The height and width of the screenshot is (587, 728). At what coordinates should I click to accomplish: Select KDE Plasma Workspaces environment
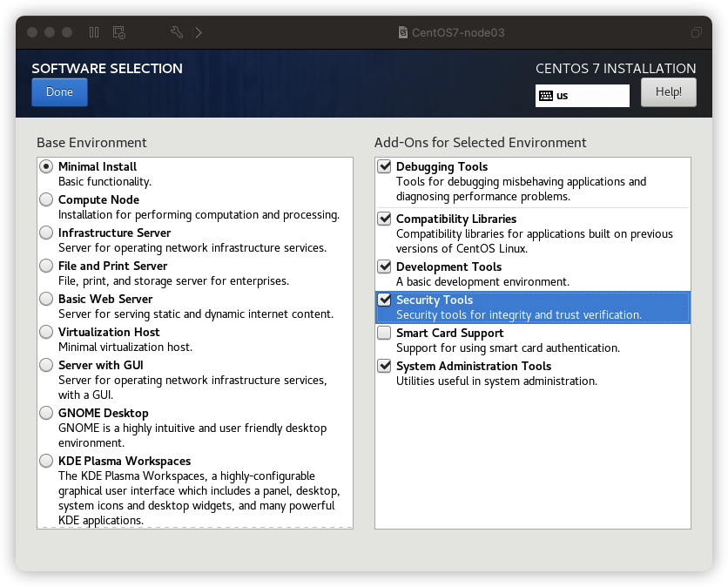tap(46, 461)
